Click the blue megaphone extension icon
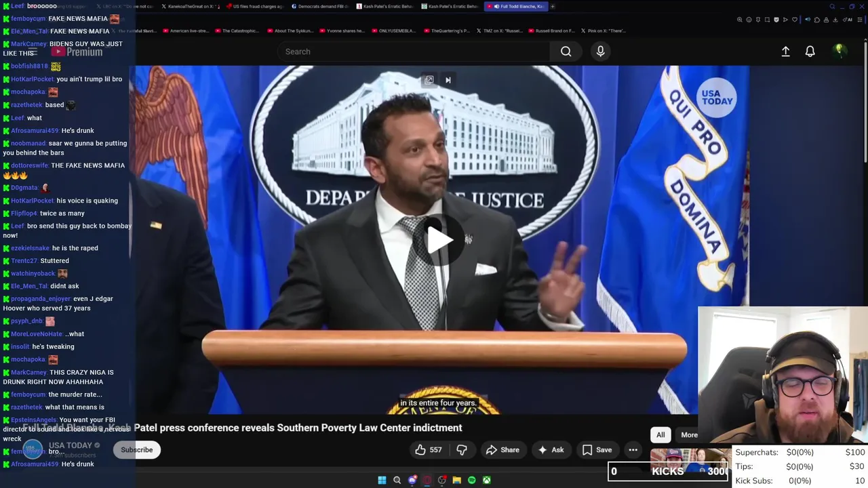Image resolution: width=868 pixels, height=488 pixels. (808, 20)
